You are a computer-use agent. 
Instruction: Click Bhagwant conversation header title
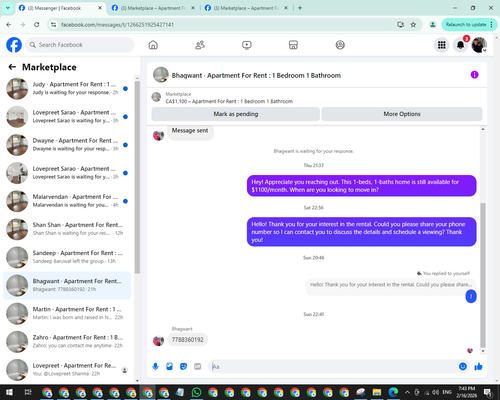[256, 75]
